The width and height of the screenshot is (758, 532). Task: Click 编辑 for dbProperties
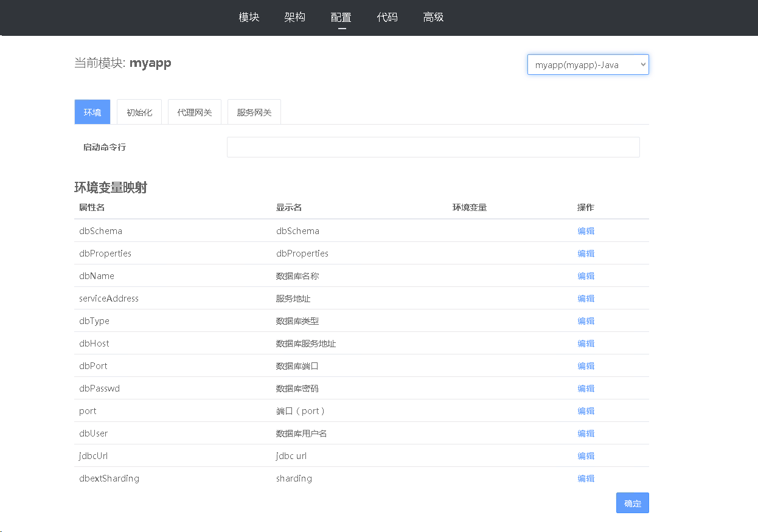point(586,254)
